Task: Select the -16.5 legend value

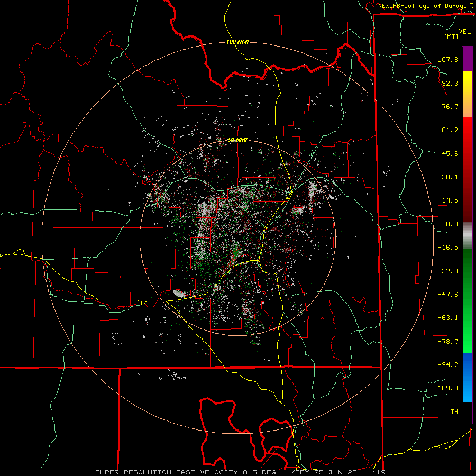Action: click(448, 248)
